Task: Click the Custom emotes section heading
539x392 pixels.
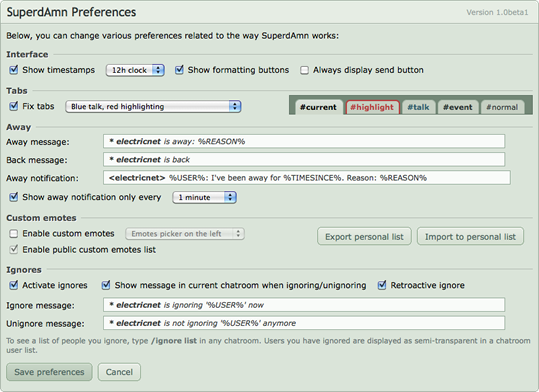Action: pyautogui.click(x=41, y=218)
